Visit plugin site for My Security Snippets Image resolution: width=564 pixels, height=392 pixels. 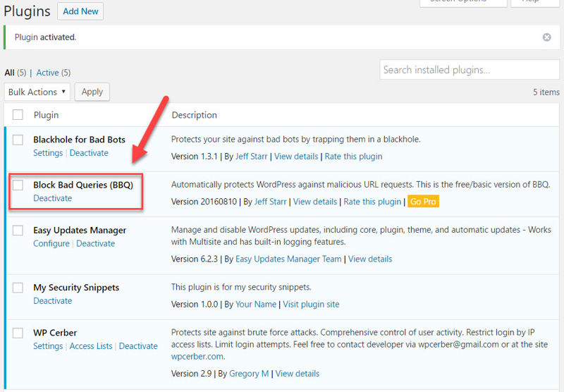point(311,305)
